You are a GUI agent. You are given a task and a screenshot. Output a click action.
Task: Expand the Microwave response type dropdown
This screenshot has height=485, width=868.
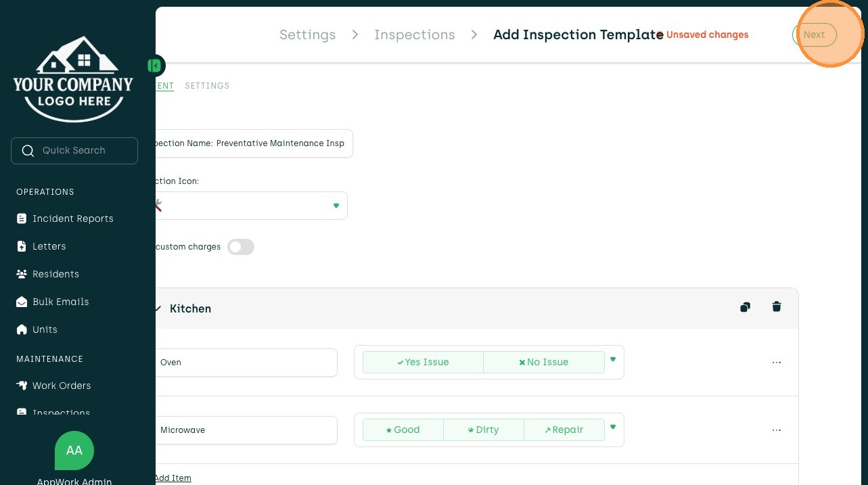pyautogui.click(x=613, y=427)
